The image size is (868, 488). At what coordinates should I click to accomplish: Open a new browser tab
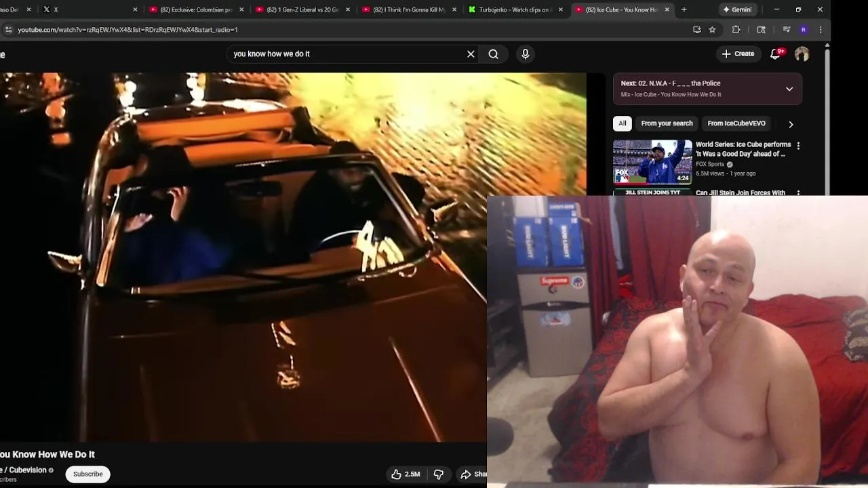point(684,9)
